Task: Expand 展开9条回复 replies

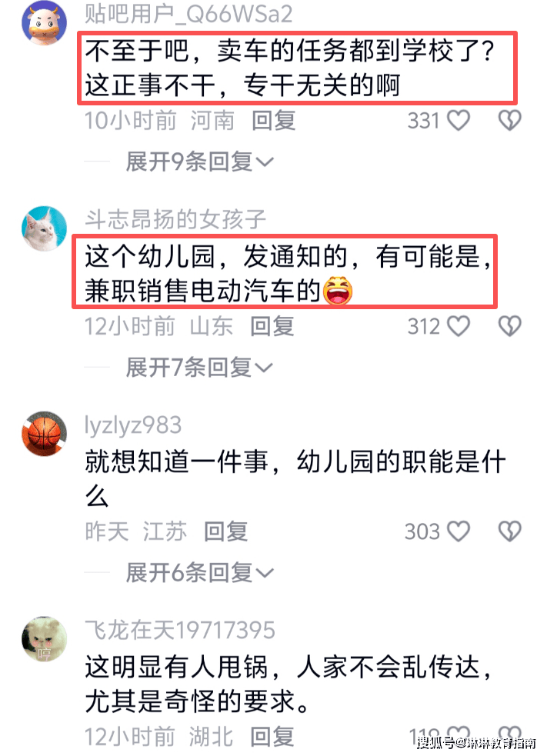Action: [x=200, y=162]
